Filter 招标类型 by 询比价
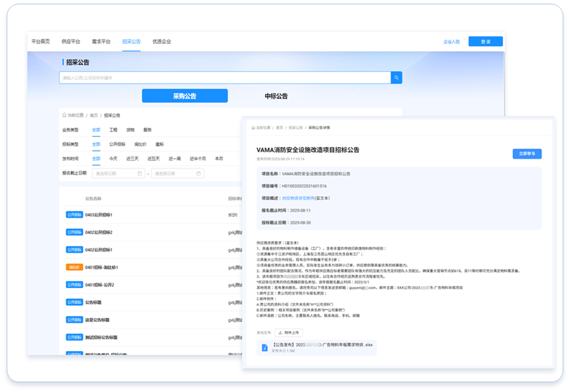Image resolution: width=570 pixels, height=392 pixels. click(141, 144)
